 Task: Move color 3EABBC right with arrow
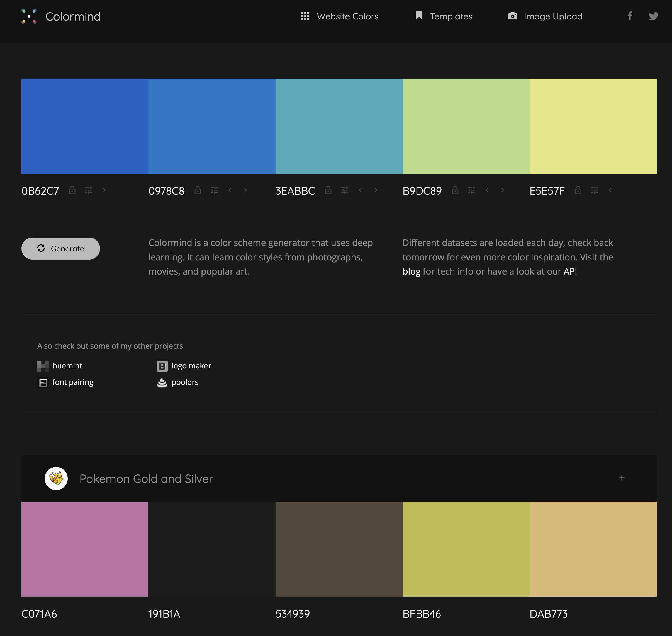point(376,190)
